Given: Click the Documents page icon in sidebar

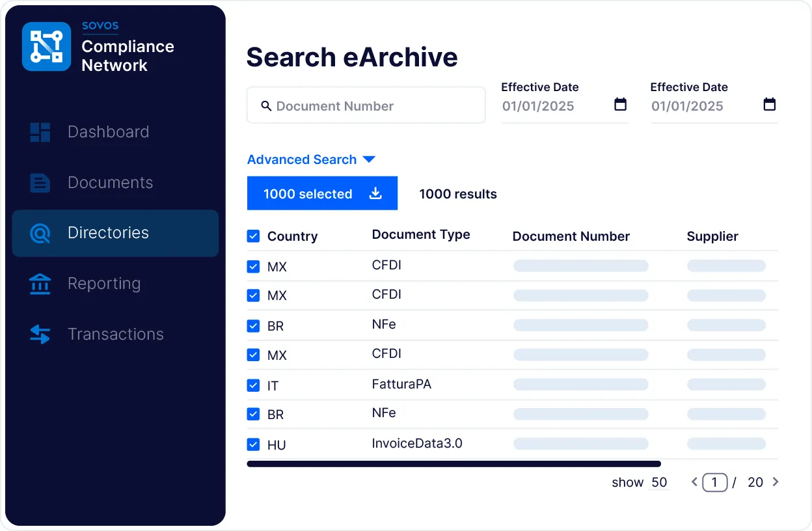Looking at the screenshot, I should [x=40, y=183].
